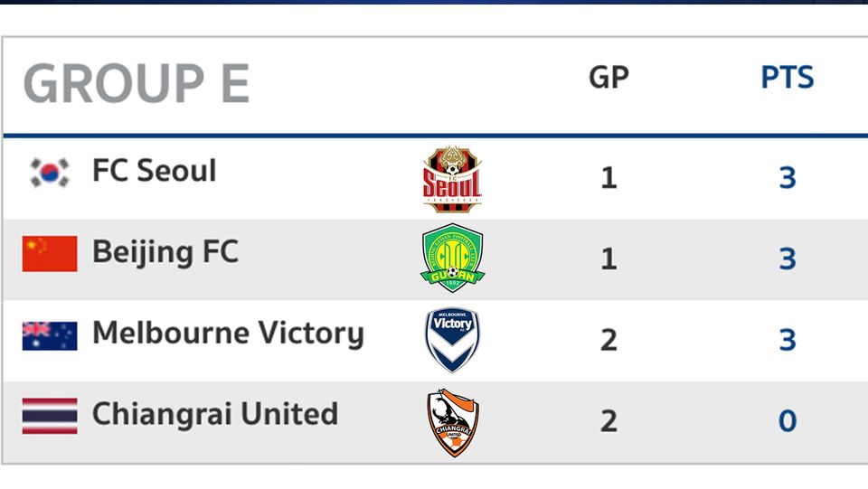This screenshot has height=489, width=868.
Task: Select Chiangrai United's zero points value
Action: (788, 421)
